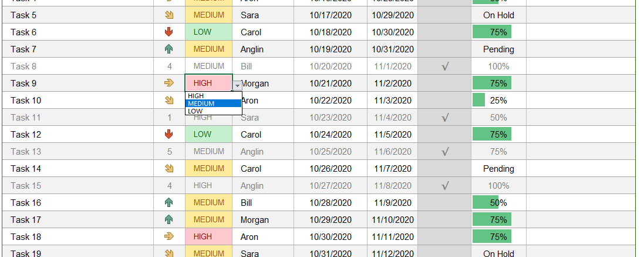Toggle the done checkmark for Task 8
644x257 pixels.
pos(444,66)
